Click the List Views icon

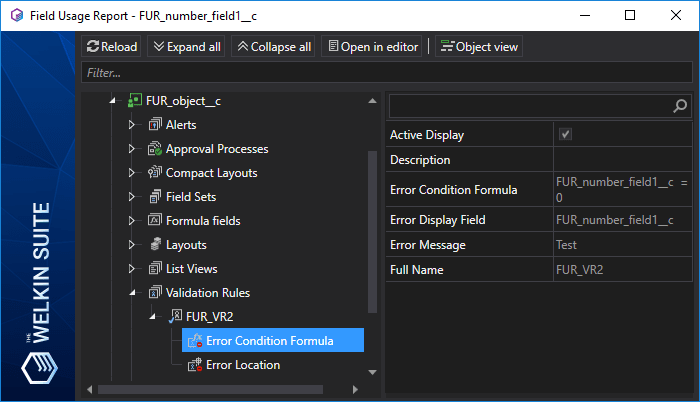(155, 268)
